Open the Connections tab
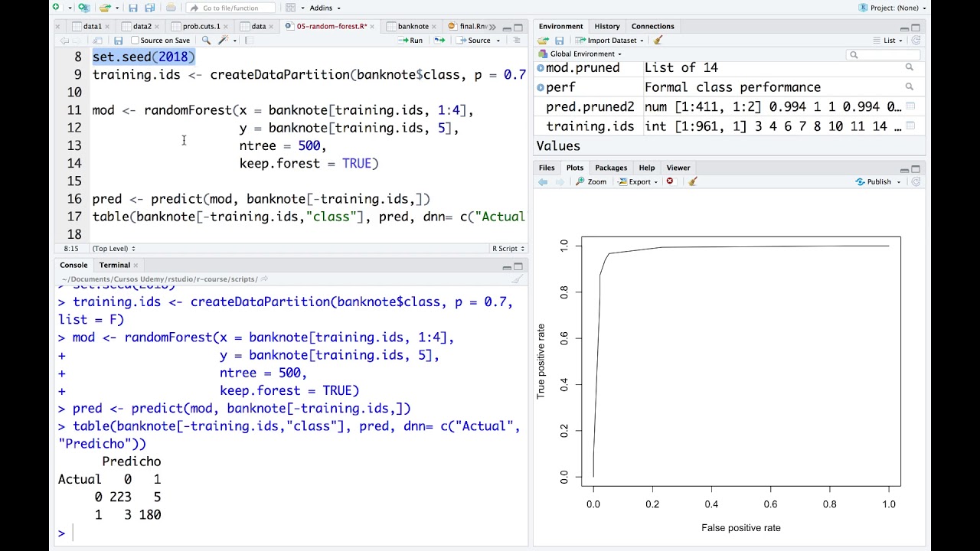This screenshot has width=980, height=551. [x=652, y=26]
